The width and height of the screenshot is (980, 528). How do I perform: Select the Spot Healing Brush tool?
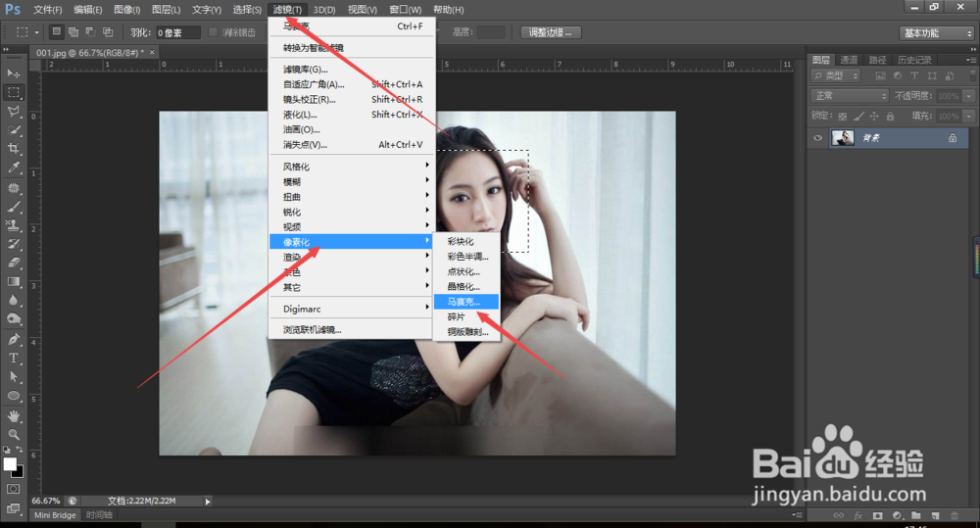13,188
